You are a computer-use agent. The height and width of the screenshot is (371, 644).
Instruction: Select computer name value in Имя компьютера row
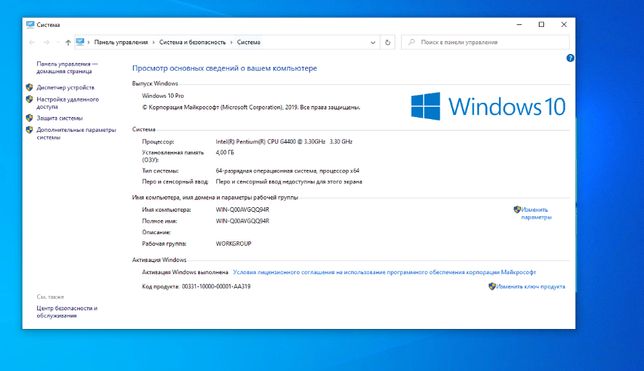(242, 210)
